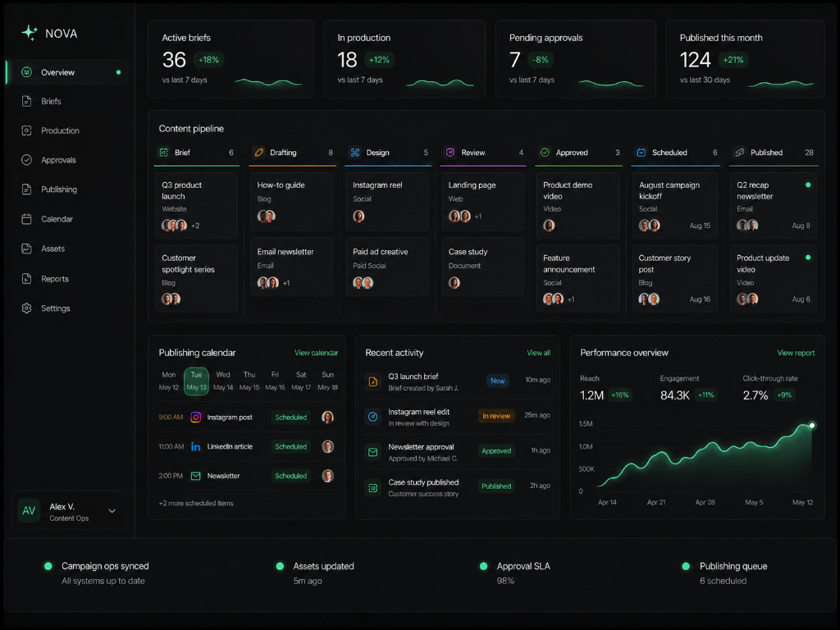
Task: Click the View calendar link
Action: [316, 353]
